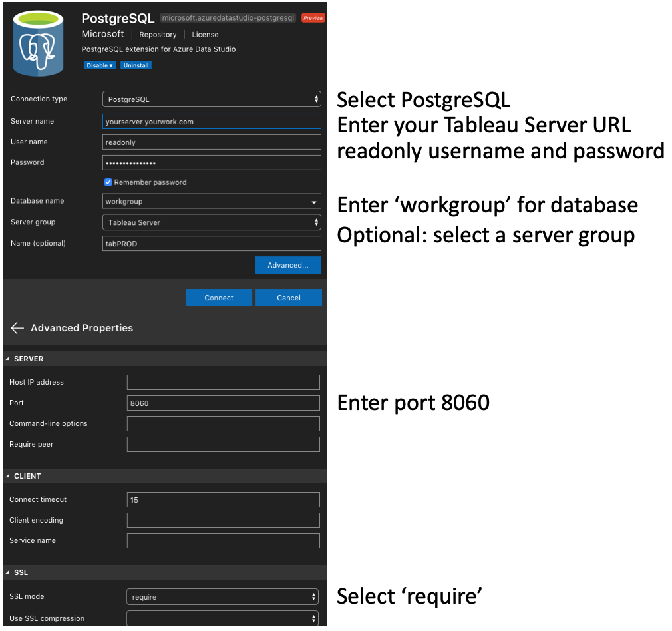Screen dimensions: 672x631
Task: Focus the Port field showing 8060
Action: coord(224,403)
